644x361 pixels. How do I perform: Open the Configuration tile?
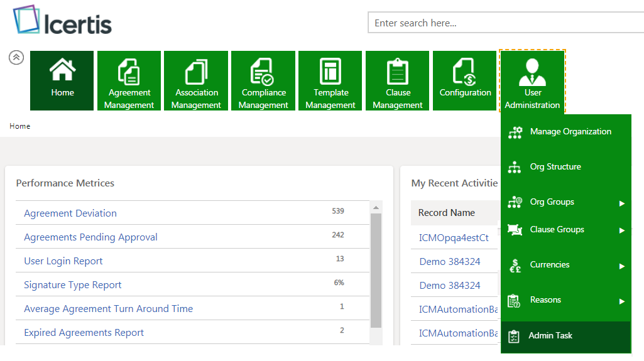point(465,80)
